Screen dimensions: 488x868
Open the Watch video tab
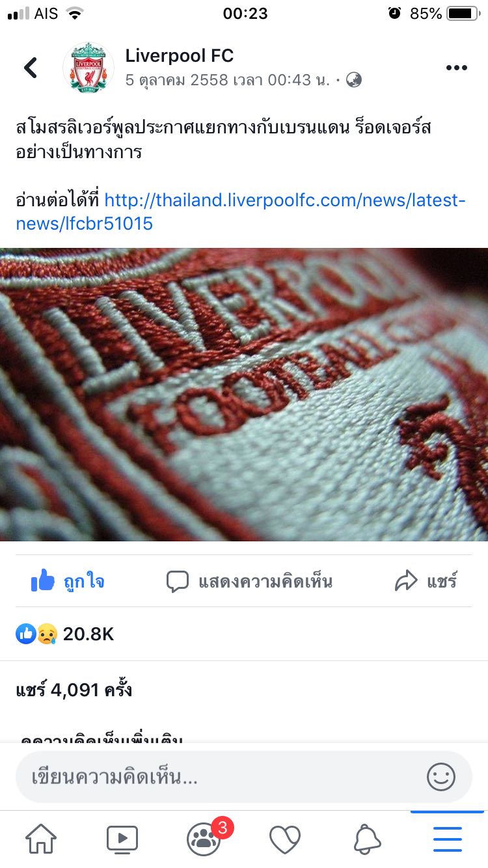click(x=122, y=839)
